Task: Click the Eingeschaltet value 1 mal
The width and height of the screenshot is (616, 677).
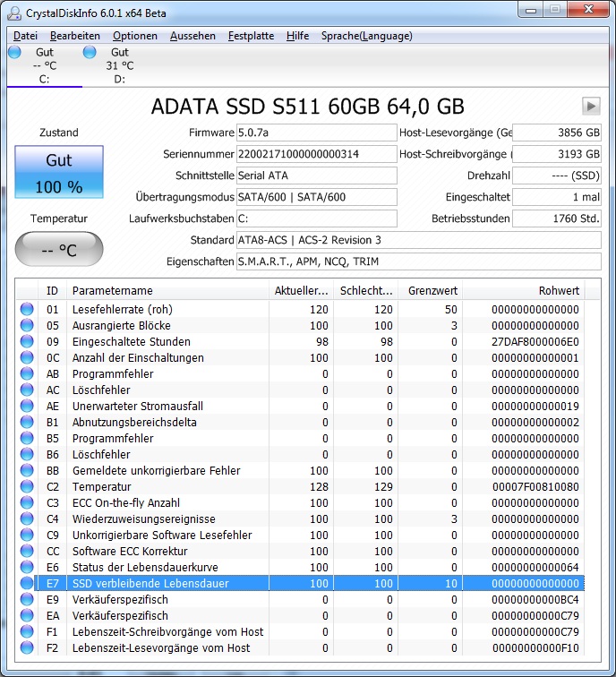Action: [x=556, y=197]
